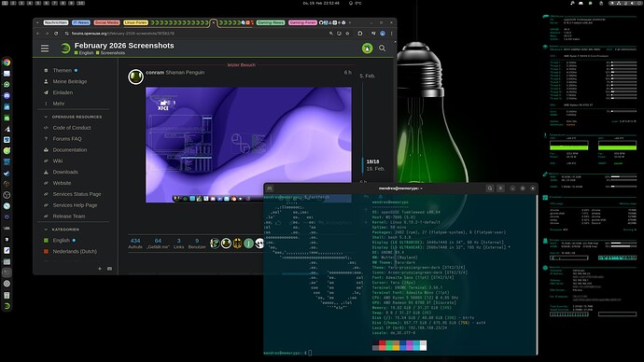Jump to 5. Feb. on the timeline
Image resolution: width=644 pixels, height=362 pixels.
[367, 76]
